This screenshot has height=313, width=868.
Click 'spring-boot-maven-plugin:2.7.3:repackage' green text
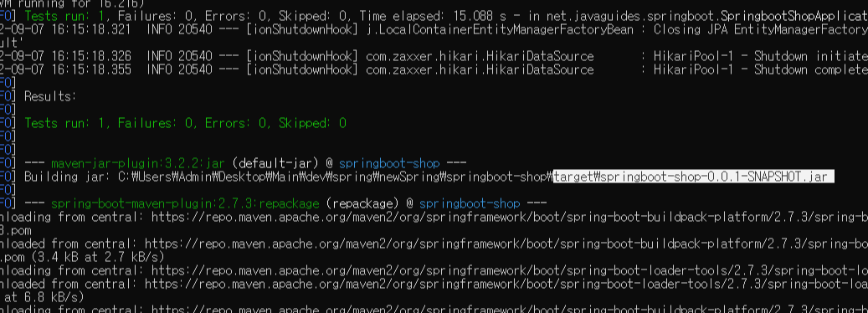pos(185,204)
